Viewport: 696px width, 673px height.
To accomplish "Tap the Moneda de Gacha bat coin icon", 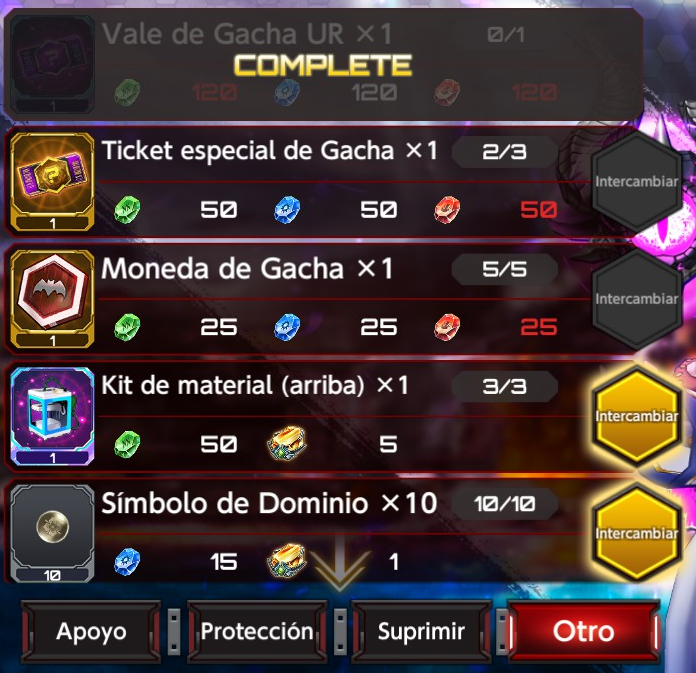I will (52, 300).
